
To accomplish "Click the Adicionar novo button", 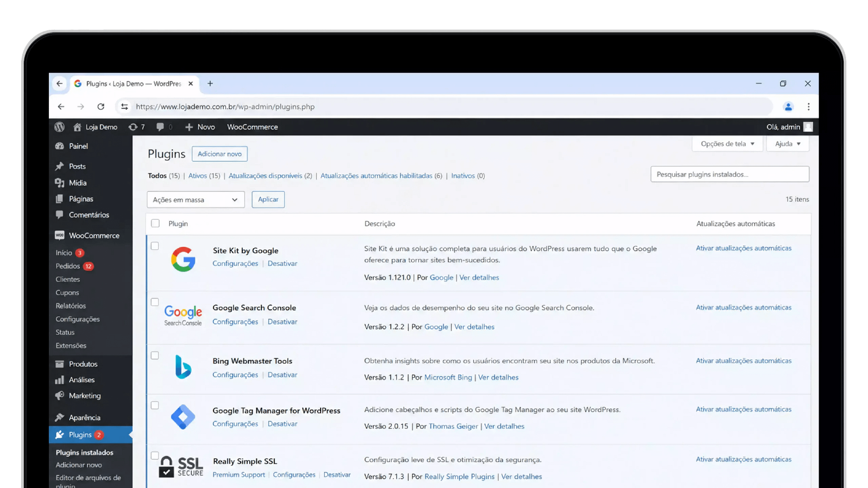I will pyautogui.click(x=220, y=154).
